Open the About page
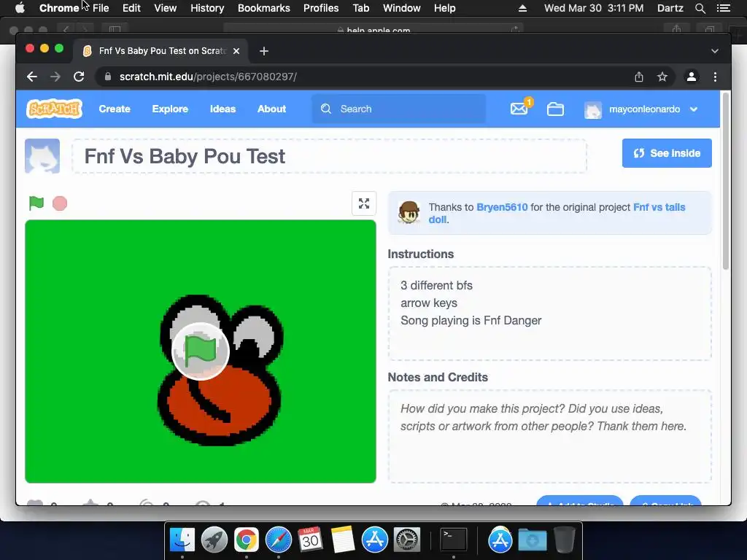The height and width of the screenshot is (560, 747). 271,109
